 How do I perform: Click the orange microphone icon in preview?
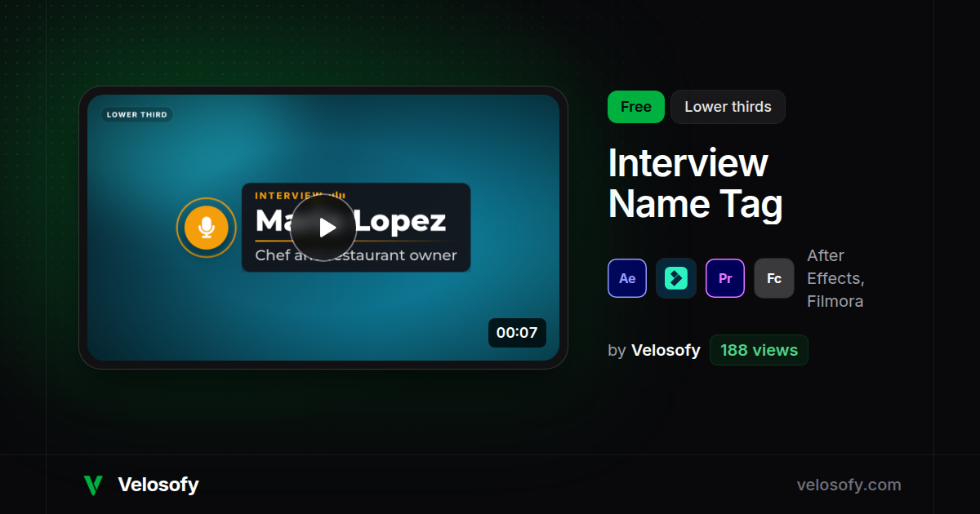pyautogui.click(x=206, y=228)
